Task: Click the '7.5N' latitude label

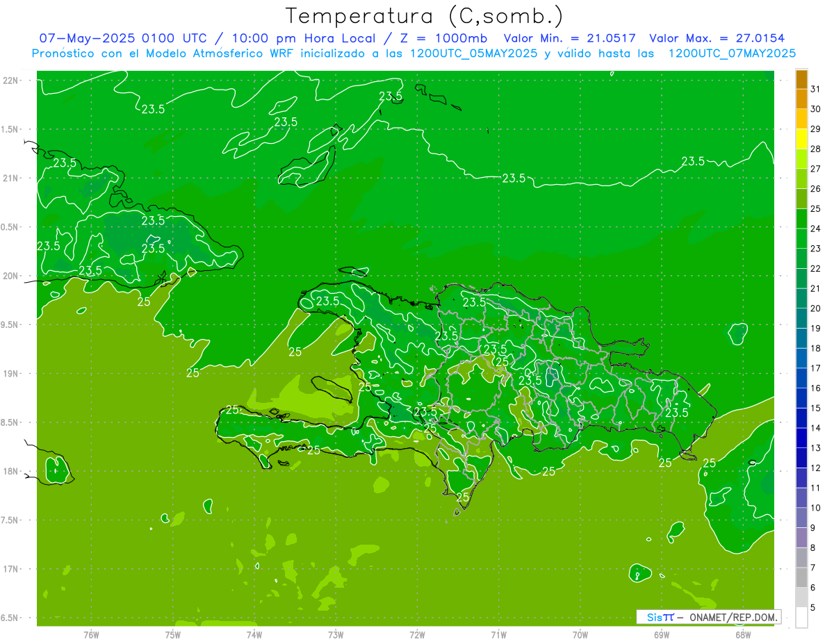Action: point(10,520)
